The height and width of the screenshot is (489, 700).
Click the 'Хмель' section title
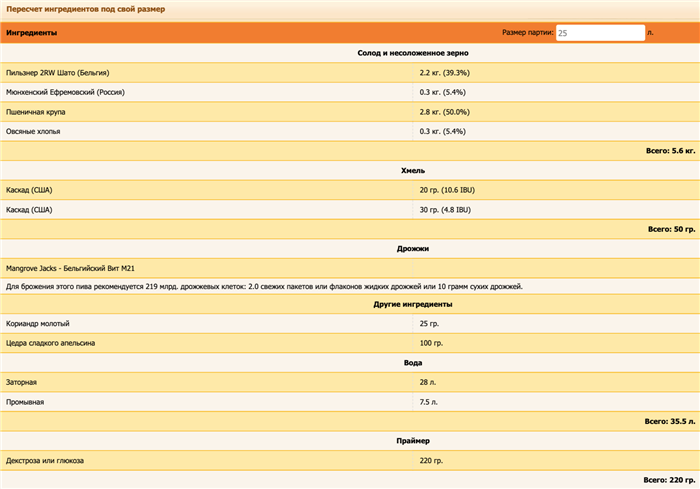click(413, 171)
